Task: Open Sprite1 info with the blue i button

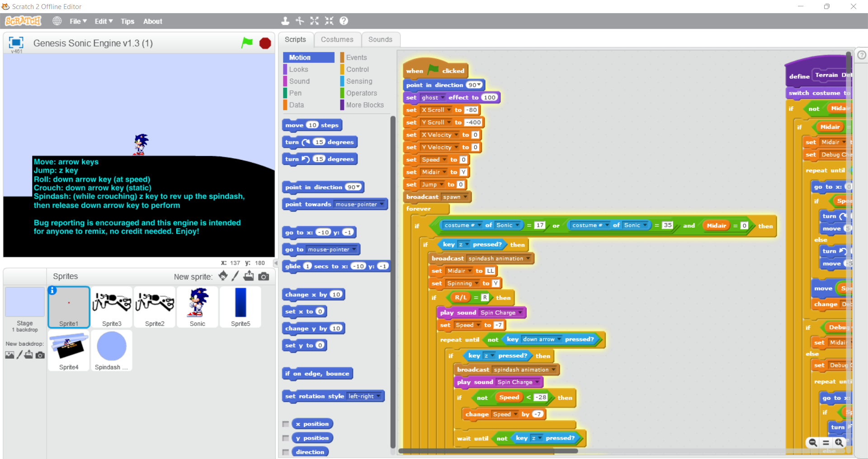Action: tap(52, 290)
